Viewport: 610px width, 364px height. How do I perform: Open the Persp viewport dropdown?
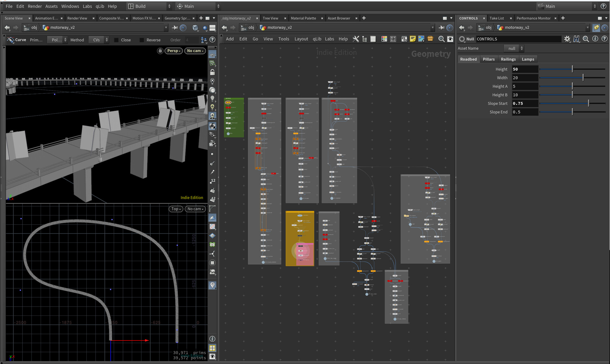(x=173, y=51)
